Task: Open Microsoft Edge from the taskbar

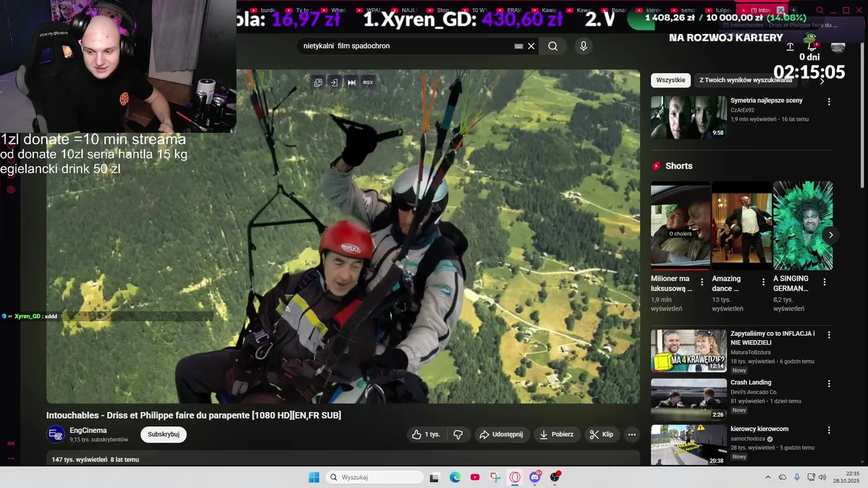Action: click(455, 477)
